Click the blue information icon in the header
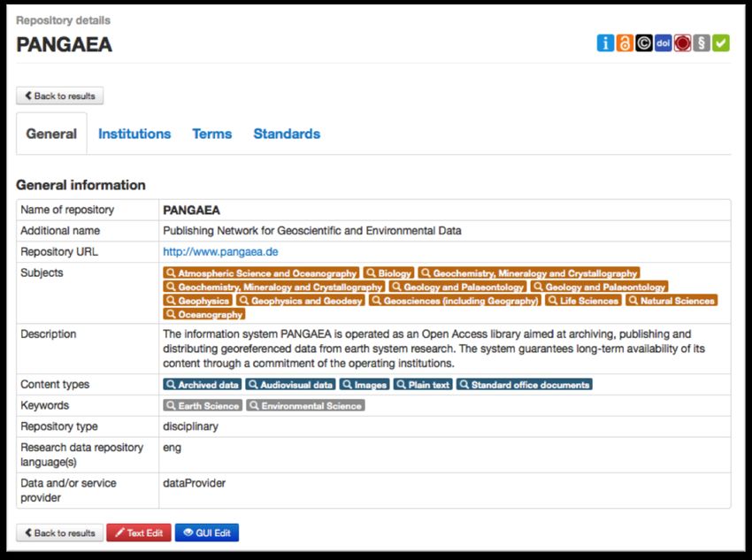The height and width of the screenshot is (560, 752). click(605, 43)
